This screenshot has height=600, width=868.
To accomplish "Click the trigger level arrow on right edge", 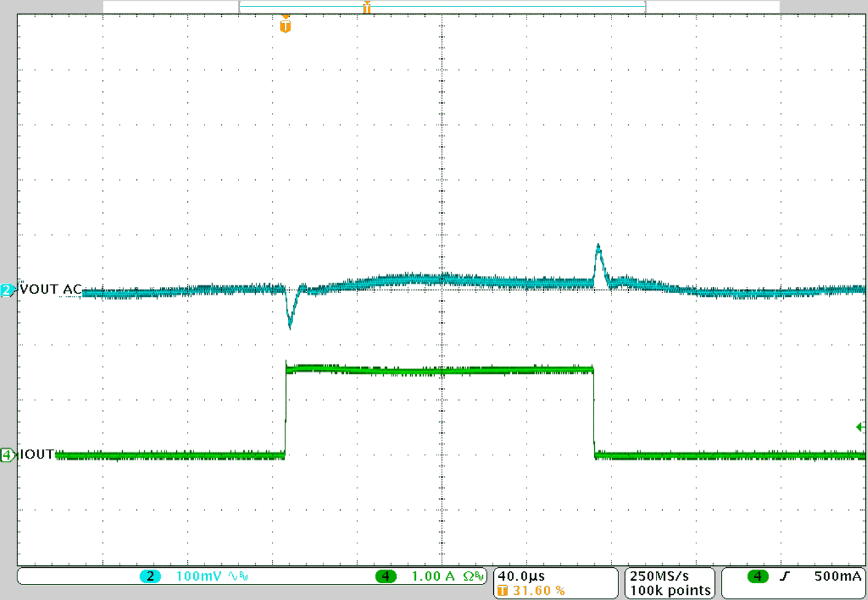I will (860, 427).
